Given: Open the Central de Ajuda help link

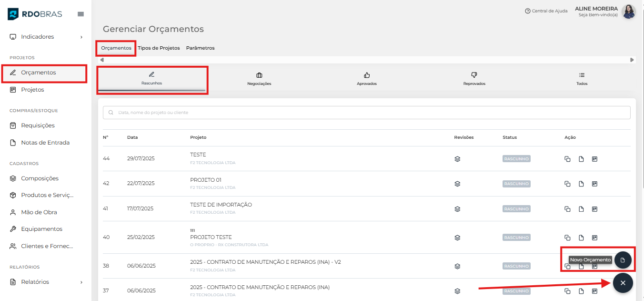Looking at the screenshot, I should click(x=546, y=11).
